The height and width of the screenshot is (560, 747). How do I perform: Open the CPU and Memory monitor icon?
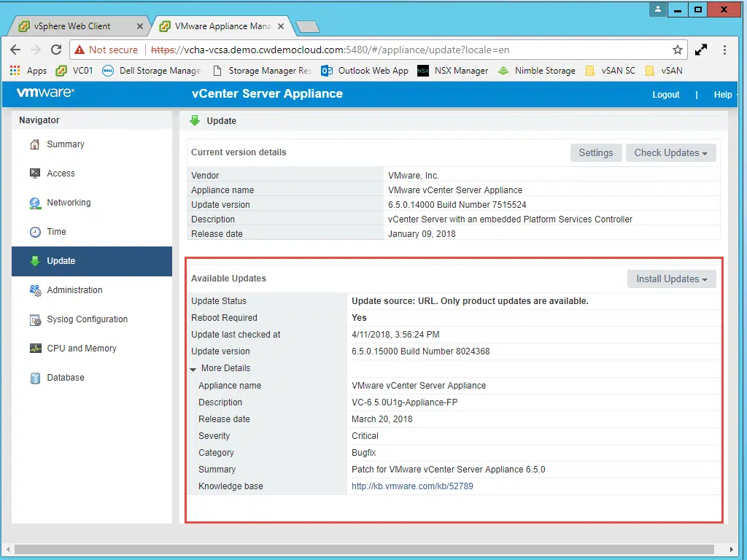(35, 349)
